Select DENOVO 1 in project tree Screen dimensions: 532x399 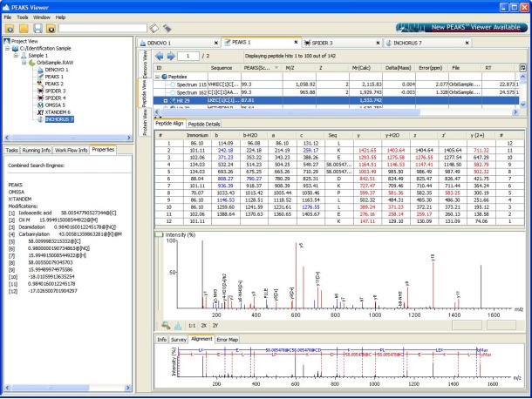57,70
